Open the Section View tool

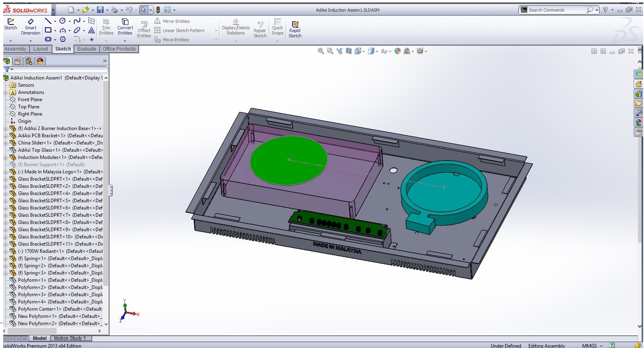349,51
